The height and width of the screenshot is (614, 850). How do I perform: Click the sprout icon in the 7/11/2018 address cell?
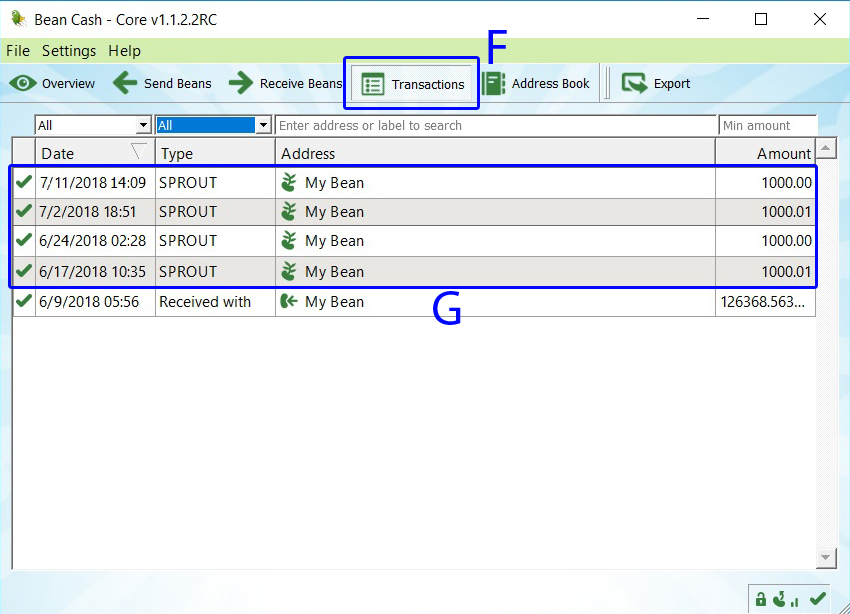point(289,183)
